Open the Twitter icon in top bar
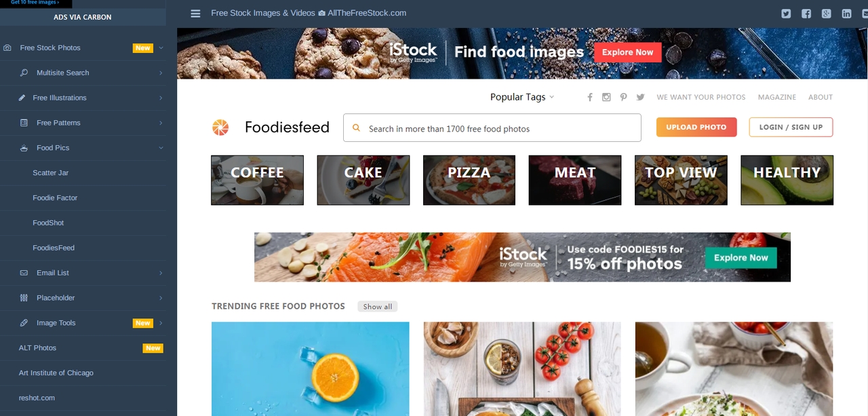The image size is (868, 416). click(x=786, y=14)
